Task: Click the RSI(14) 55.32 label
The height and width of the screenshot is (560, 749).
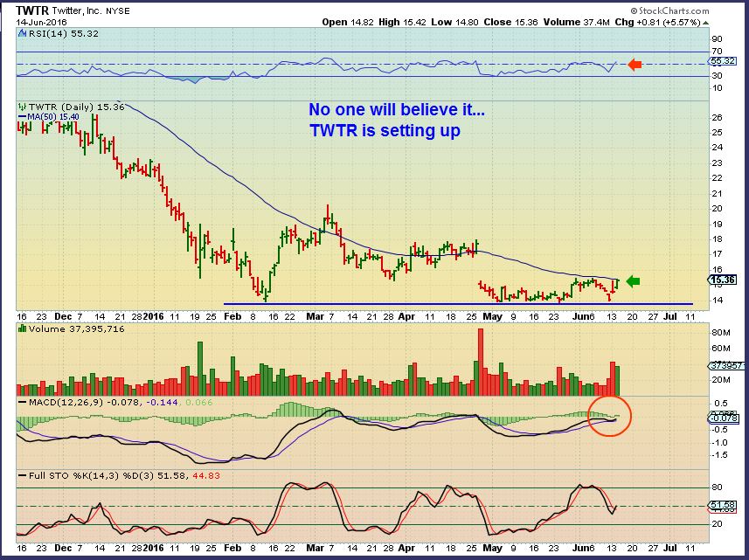Action: pyautogui.click(x=63, y=33)
